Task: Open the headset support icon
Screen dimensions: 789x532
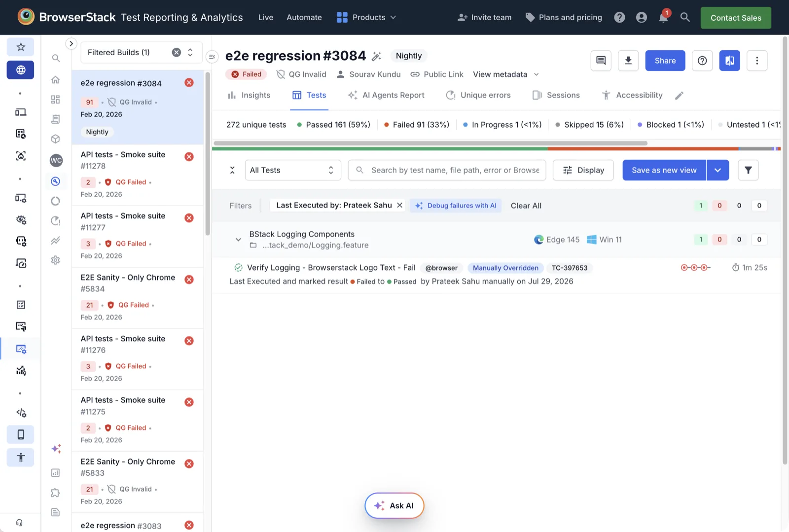Action: click(x=19, y=523)
